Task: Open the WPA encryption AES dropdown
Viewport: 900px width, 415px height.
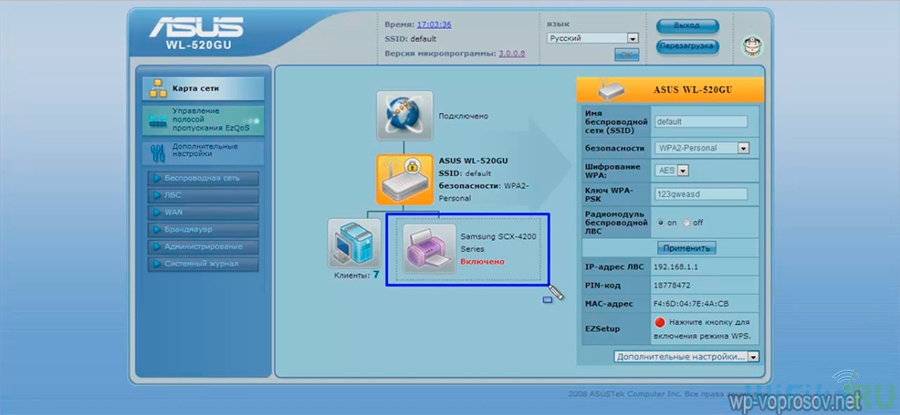Action: click(x=671, y=170)
